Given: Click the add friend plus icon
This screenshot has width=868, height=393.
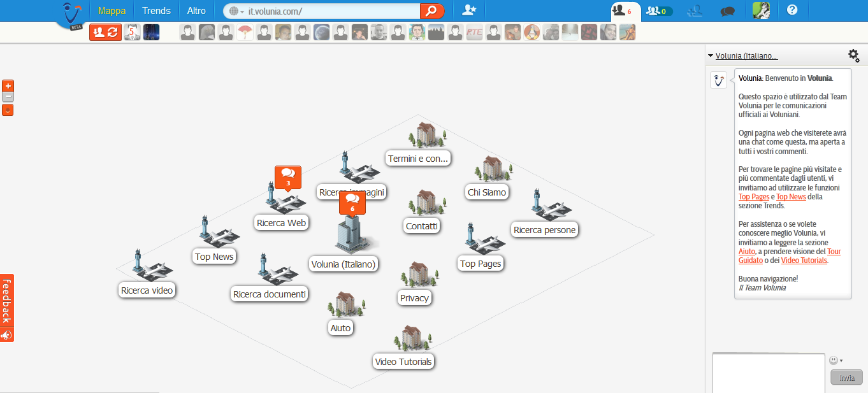Looking at the screenshot, I should (695, 11).
